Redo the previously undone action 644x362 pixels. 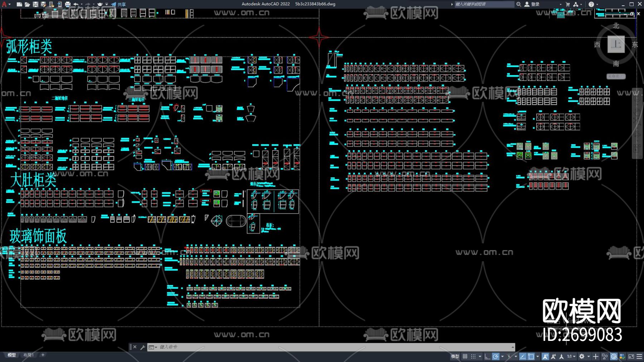click(x=88, y=4)
